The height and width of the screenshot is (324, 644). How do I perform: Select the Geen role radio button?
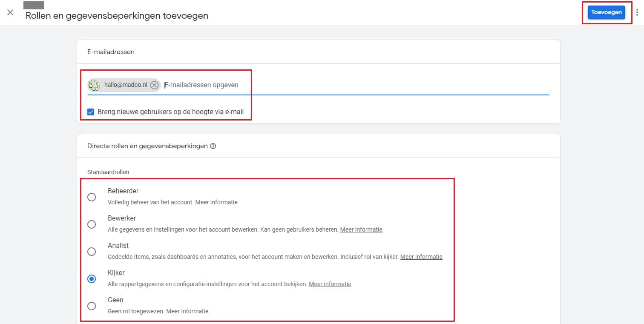pos(92,306)
